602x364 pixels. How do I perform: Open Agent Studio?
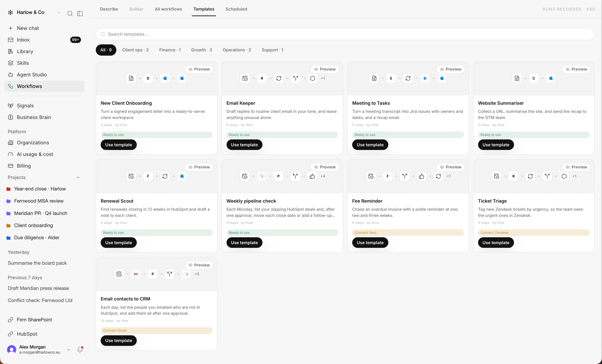pyautogui.click(x=44, y=74)
